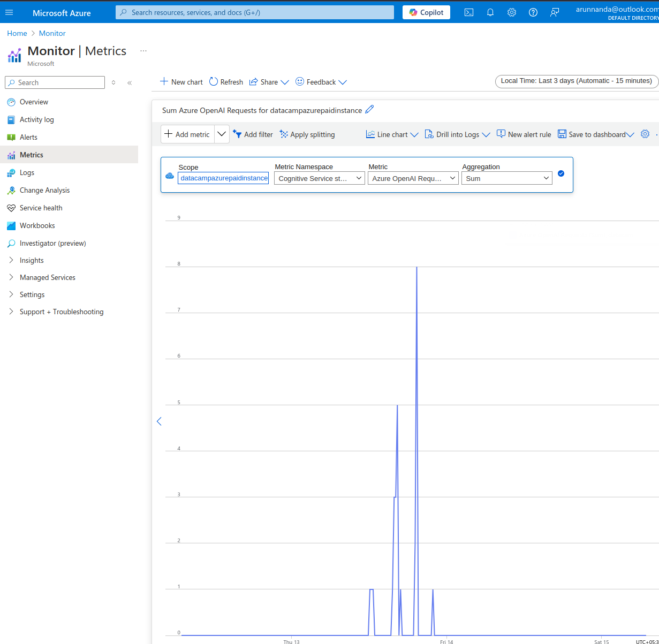The image size is (659, 644).
Task: Open the Line chart type dropdown
Action: pyautogui.click(x=392, y=134)
